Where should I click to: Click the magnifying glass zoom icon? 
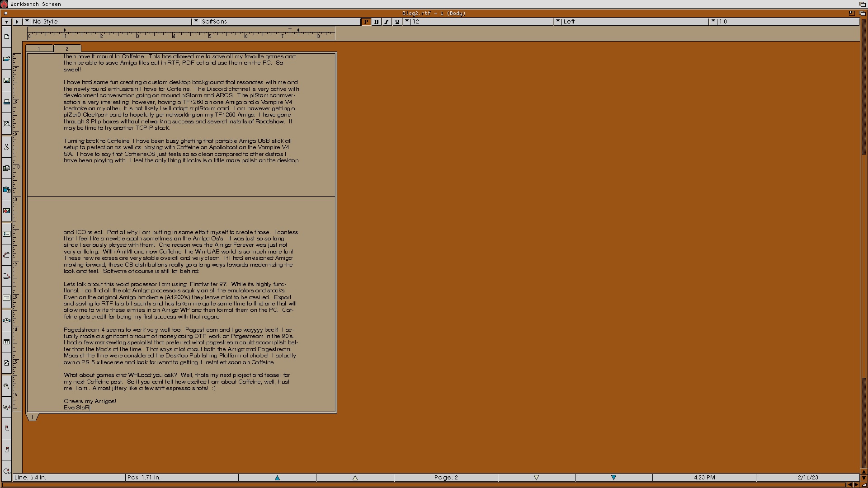click(x=7, y=386)
